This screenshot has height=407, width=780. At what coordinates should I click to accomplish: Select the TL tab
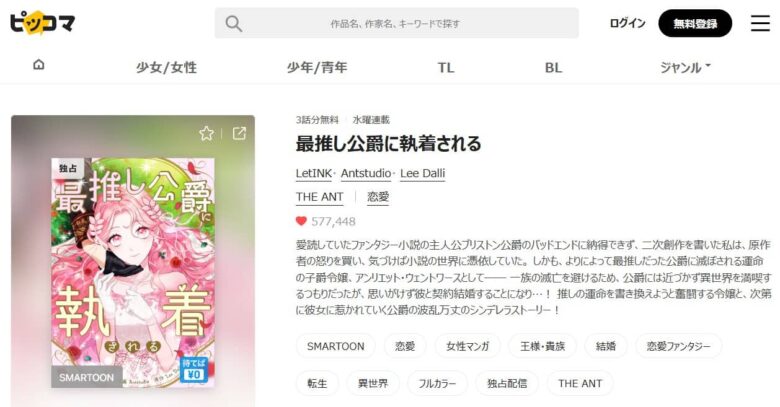point(446,67)
